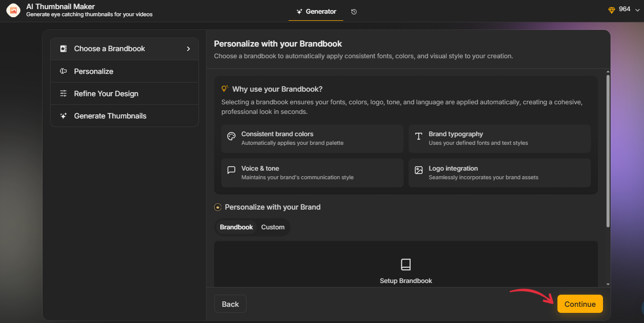The height and width of the screenshot is (323, 644).
Task: Click the Brand typography T icon
Action: coord(419,136)
